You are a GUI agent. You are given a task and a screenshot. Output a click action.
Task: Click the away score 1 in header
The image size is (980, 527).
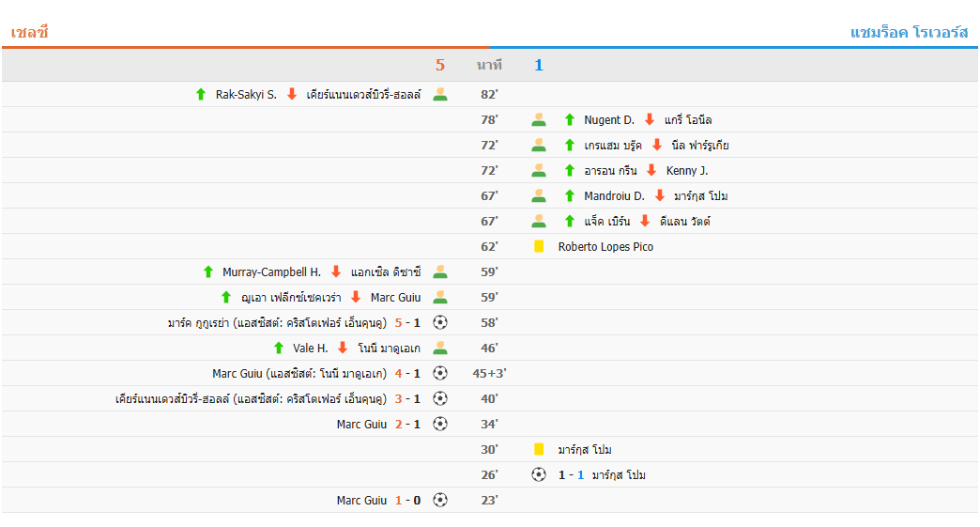539,65
